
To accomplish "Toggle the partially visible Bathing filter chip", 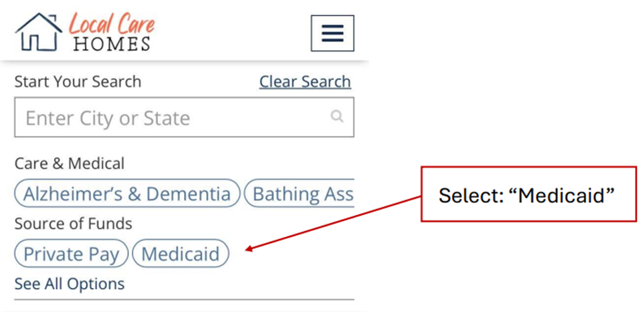I will pos(301,194).
